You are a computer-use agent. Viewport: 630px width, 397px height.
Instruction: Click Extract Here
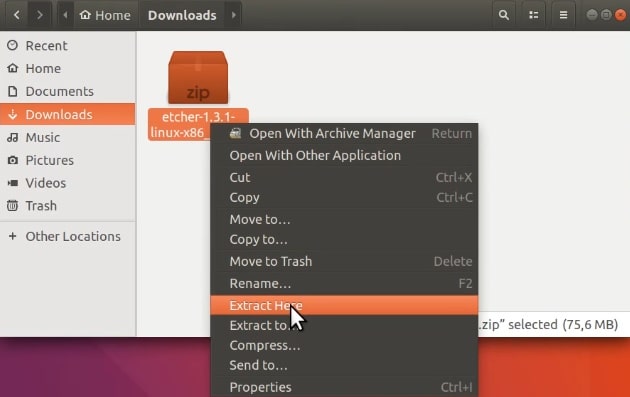click(x=344, y=305)
